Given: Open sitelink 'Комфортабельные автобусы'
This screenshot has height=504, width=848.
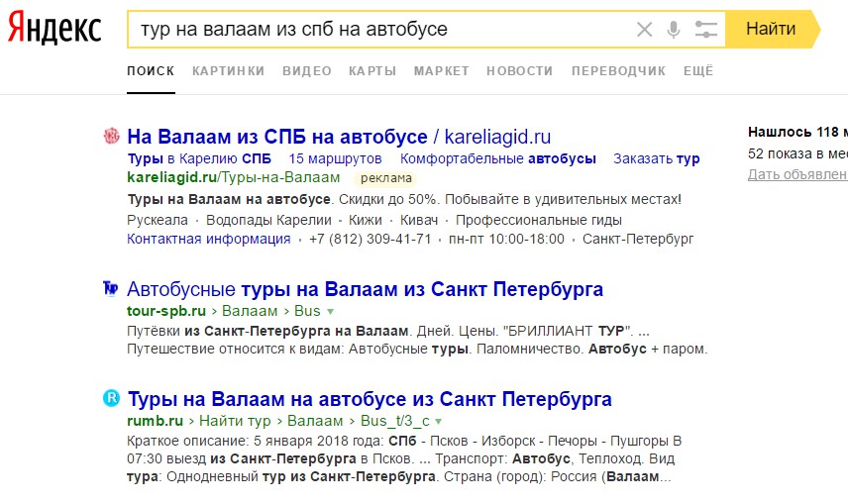Looking at the screenshot, I should tap(498, 159).
